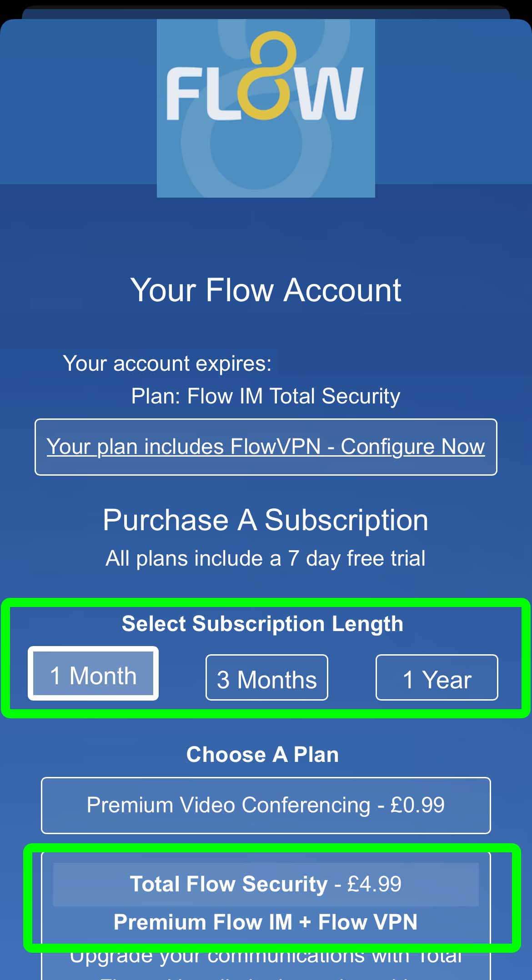
Task: Click the Your account expires label
Action: pos(168,363)
